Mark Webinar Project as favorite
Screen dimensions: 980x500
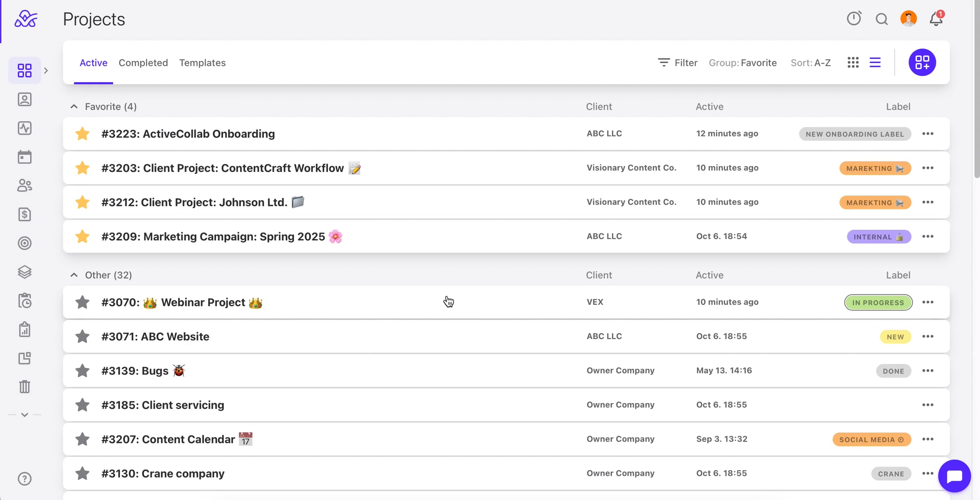[82, 302]
